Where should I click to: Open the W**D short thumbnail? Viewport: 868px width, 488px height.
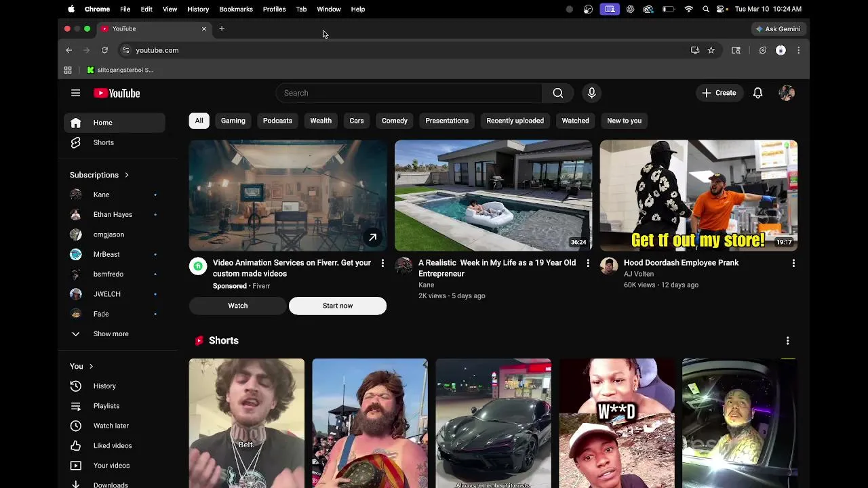(616, 423)
